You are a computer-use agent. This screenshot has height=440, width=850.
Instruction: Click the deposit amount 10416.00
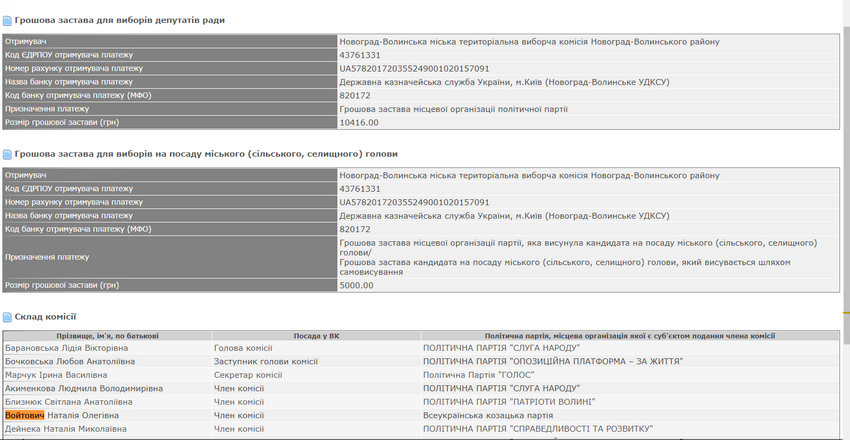[359, 123]
